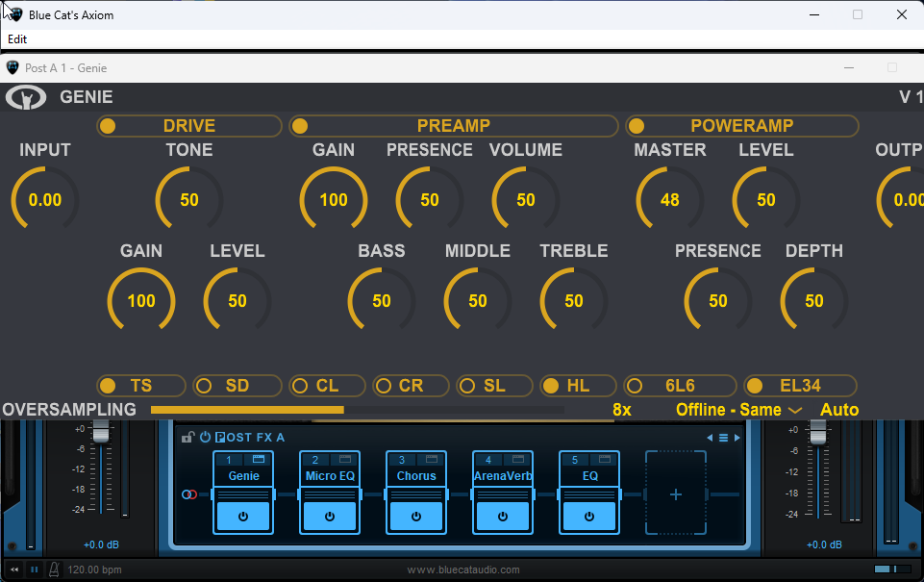Bypass the Genie pedal footswitch
The image size is (924, 582).
[x=243, y=517]
